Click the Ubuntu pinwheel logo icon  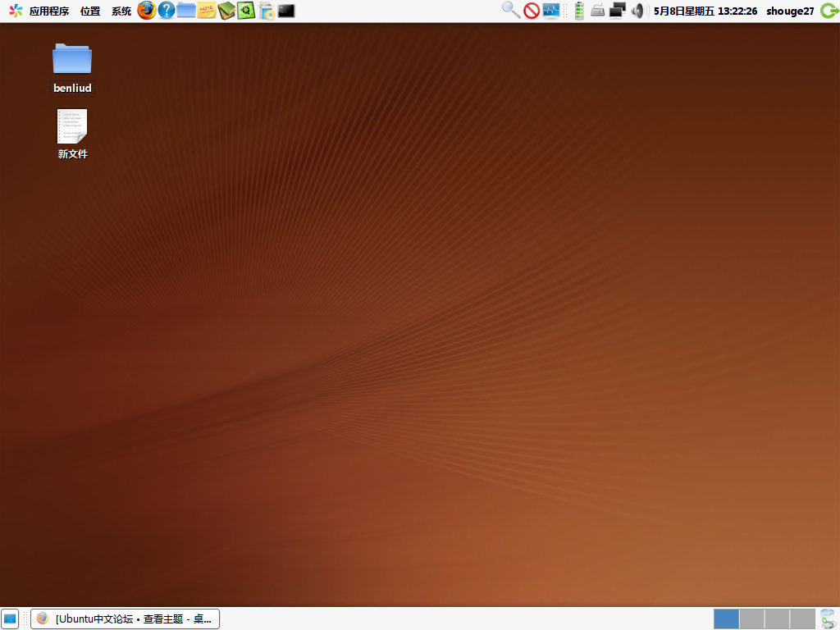pos(16,10)
